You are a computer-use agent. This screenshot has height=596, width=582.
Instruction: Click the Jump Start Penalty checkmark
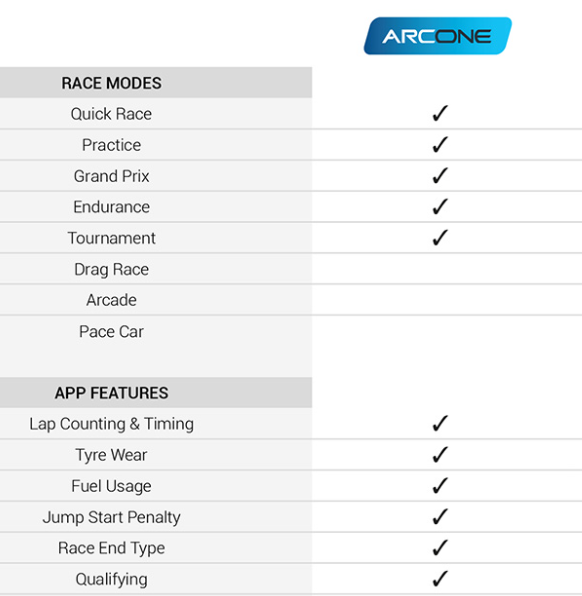440,517
